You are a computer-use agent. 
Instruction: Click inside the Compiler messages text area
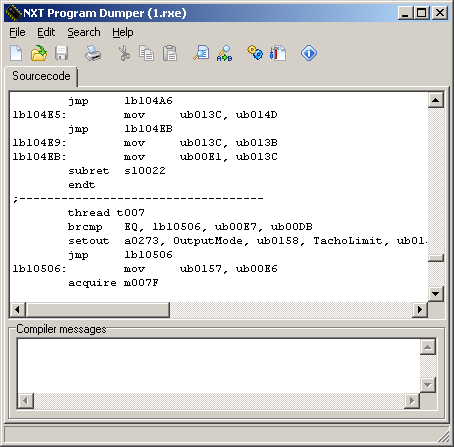219,366
